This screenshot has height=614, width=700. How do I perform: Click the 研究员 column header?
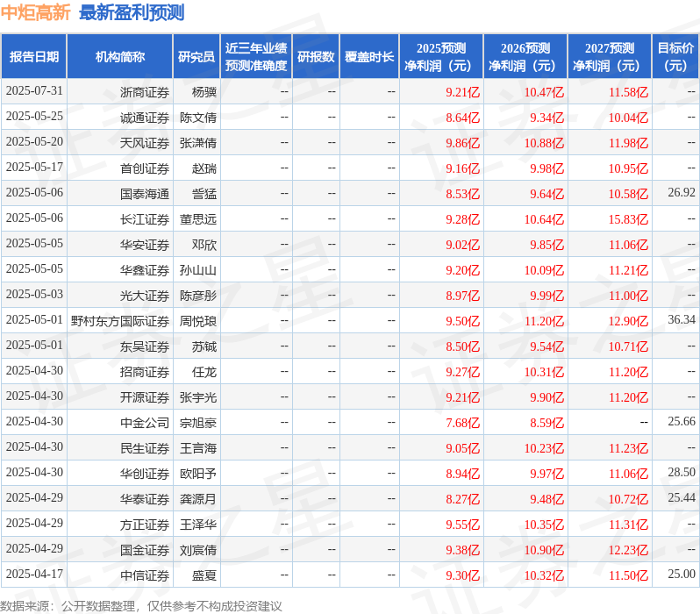[196, 56]
